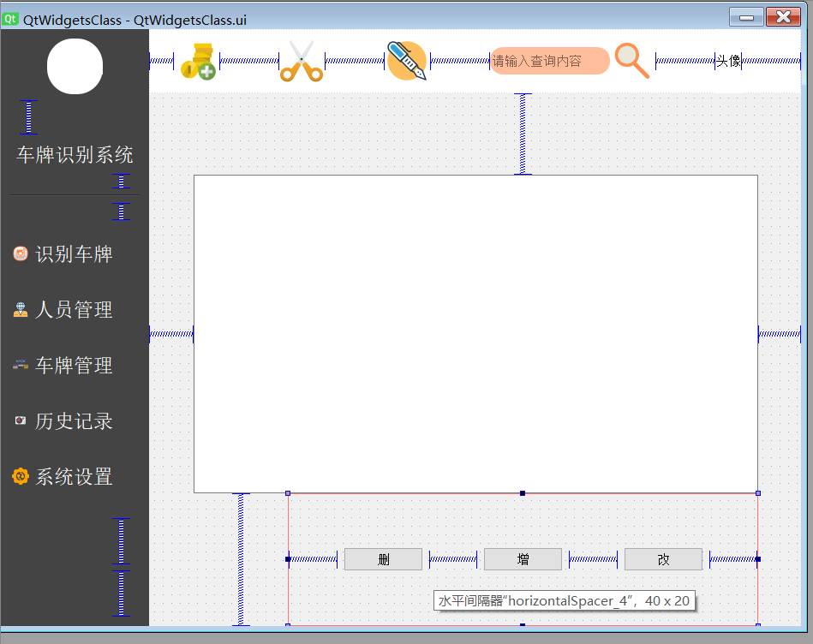Select the horizontalSpacer_4 spacer widget
The image size is (813, 644).
tap(452, 558)
